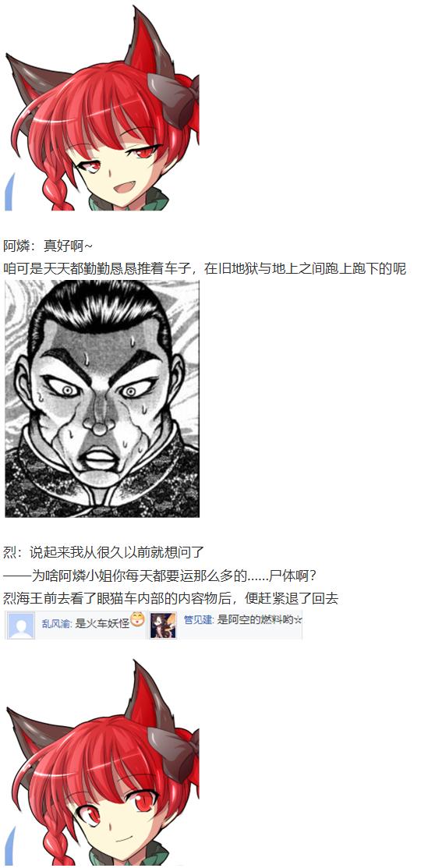The image size is (435, 868).
Task: Click the comment text 是阿空的燃料哟
Action: click(255, 621)
